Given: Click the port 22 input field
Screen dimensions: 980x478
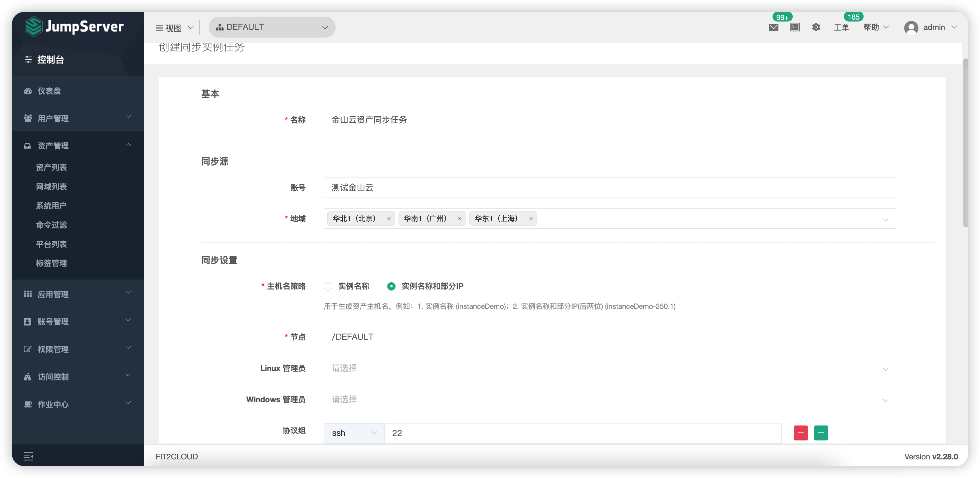Looking at the screenshot, I should [x=582, y=433].
